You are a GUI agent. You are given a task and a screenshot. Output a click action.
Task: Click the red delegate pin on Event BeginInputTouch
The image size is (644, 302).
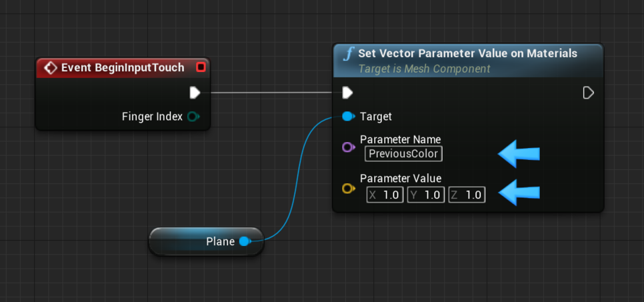pyautogui.click(x=201, y=67)
